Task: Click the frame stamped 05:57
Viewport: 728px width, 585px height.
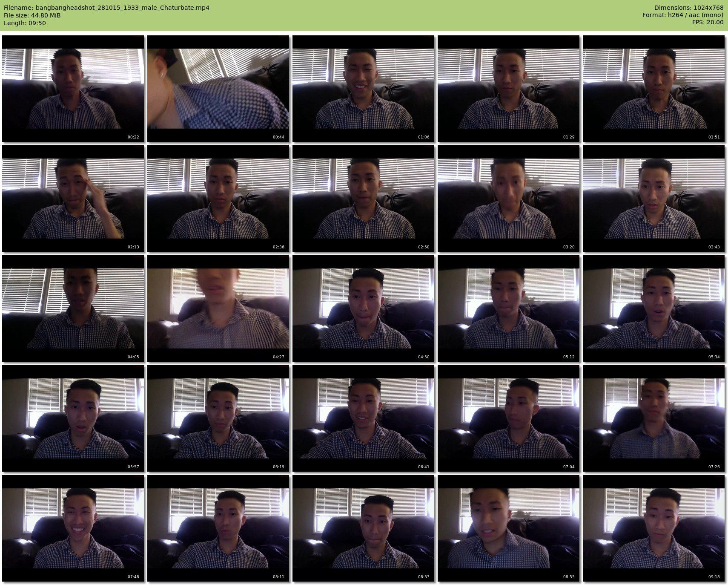Action: [73, 418]
